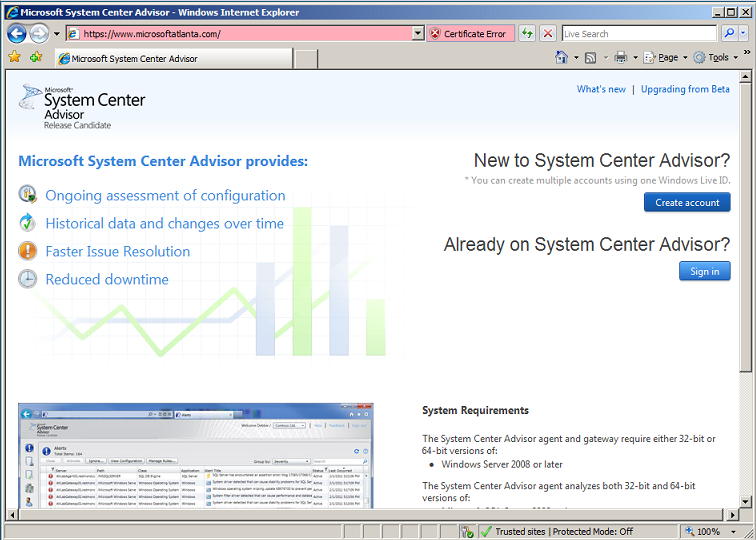This screenshot has height=540, width=756.
Task: Click the New to System Center Advisor heading
Action: point(602,161)
